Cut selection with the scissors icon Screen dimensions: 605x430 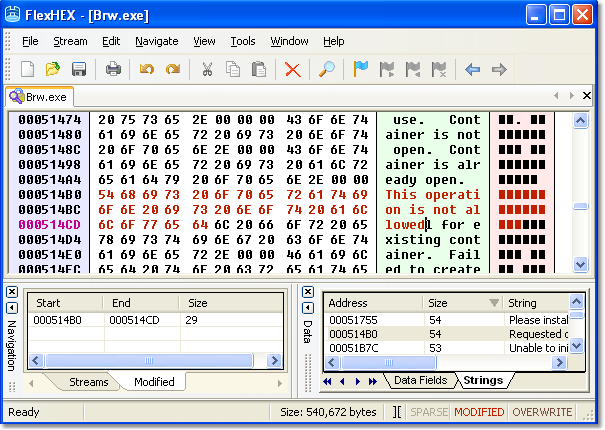click(x=207, y=69)
